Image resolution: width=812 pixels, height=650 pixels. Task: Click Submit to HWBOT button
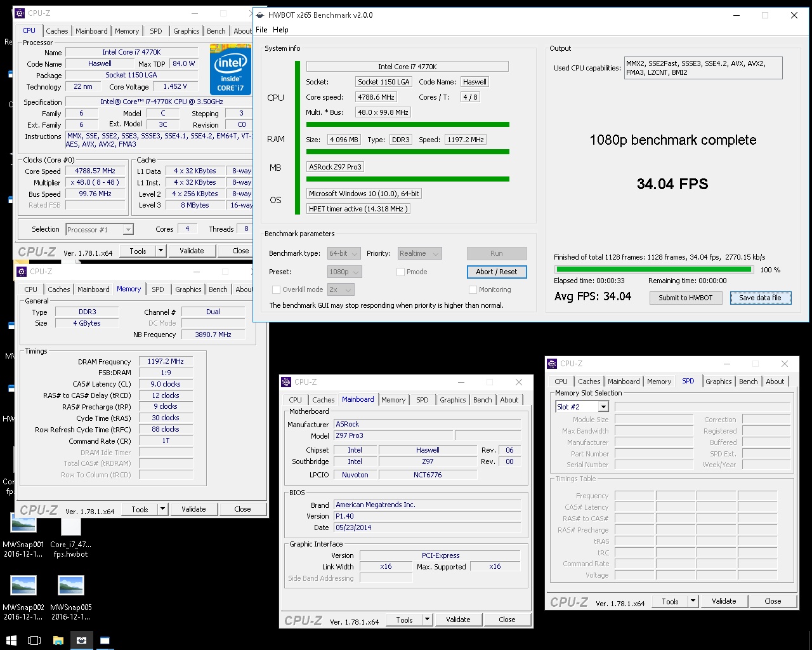point(686,298)
